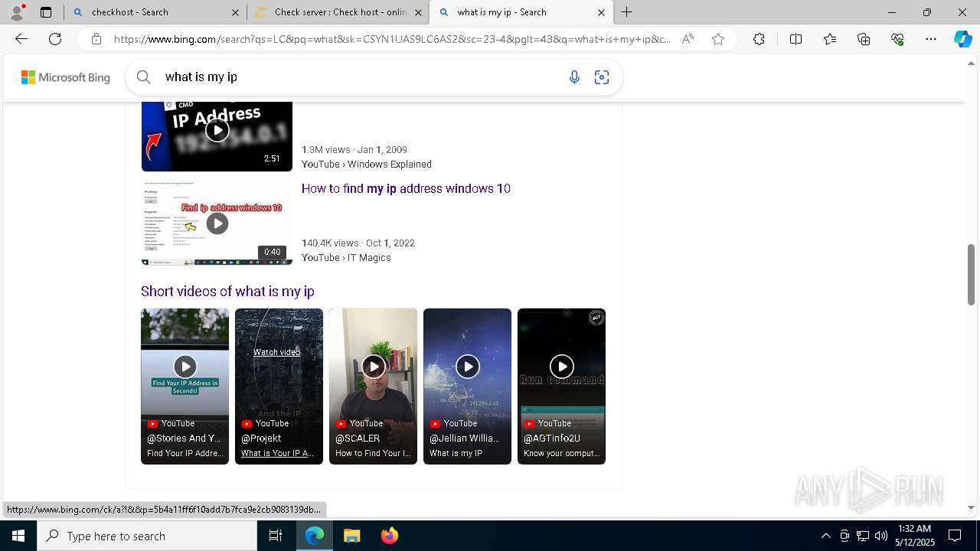Open Task View on taskbar
980x551 pixels.
276,536
